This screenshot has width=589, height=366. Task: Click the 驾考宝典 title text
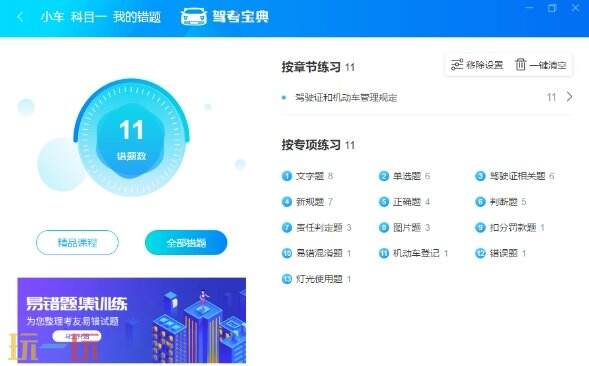(x=240, y=17)
